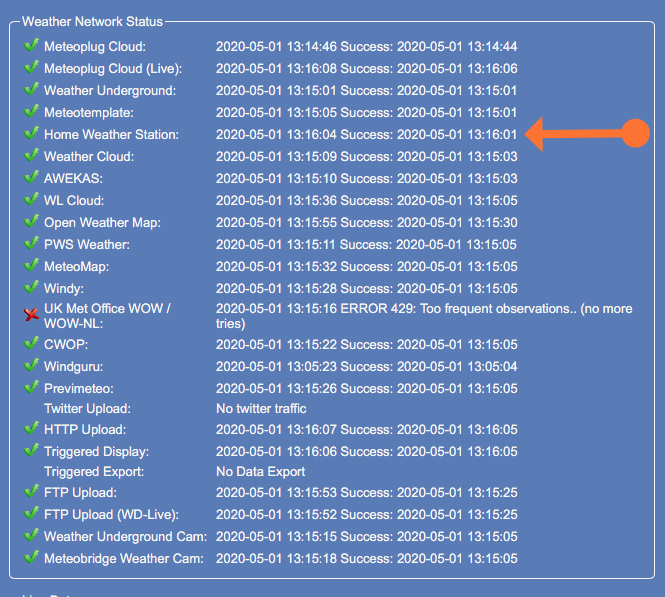Screen dimensions: 665x597
Task: Select the Triggered Display check icon
Action: coord(31,450)
